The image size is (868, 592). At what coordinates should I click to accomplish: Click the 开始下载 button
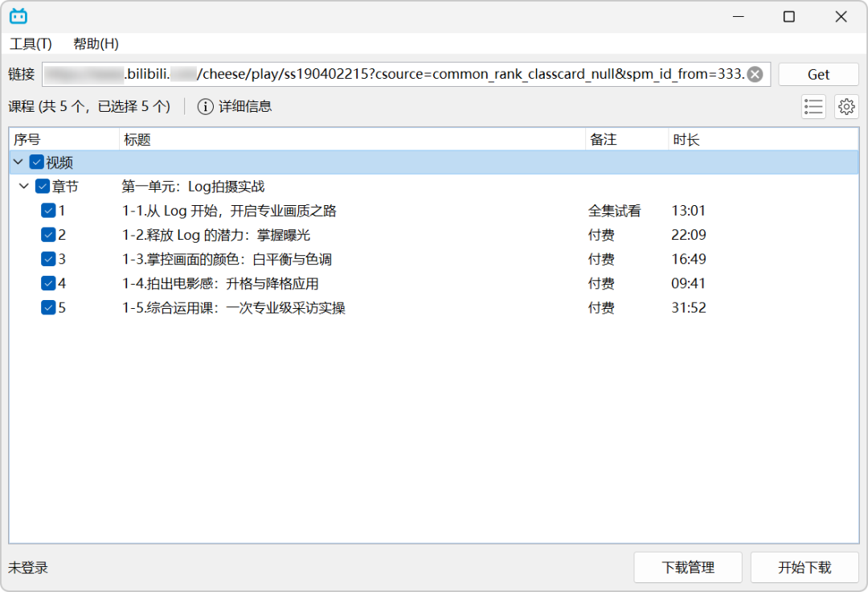[x=805, y=567]
